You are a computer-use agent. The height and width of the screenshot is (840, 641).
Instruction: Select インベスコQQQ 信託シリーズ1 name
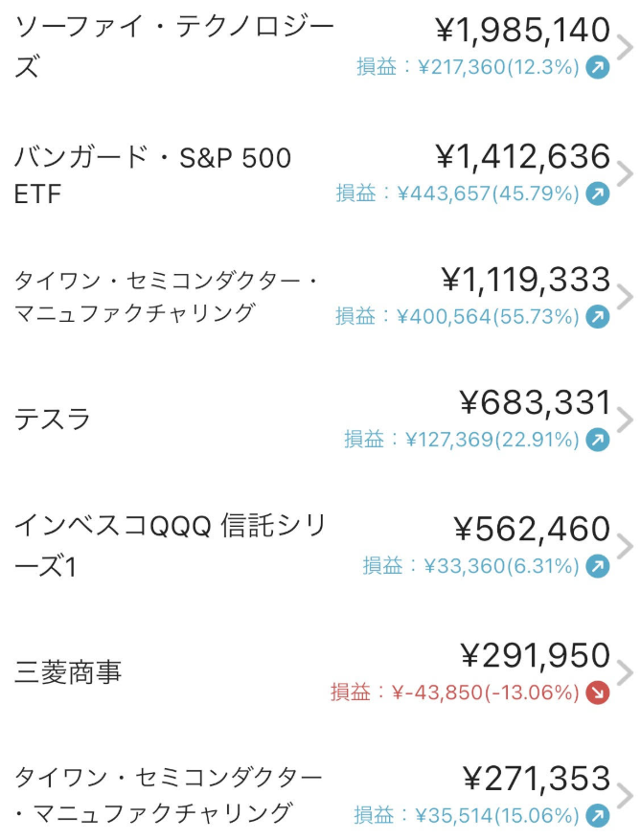click(171, 545)
